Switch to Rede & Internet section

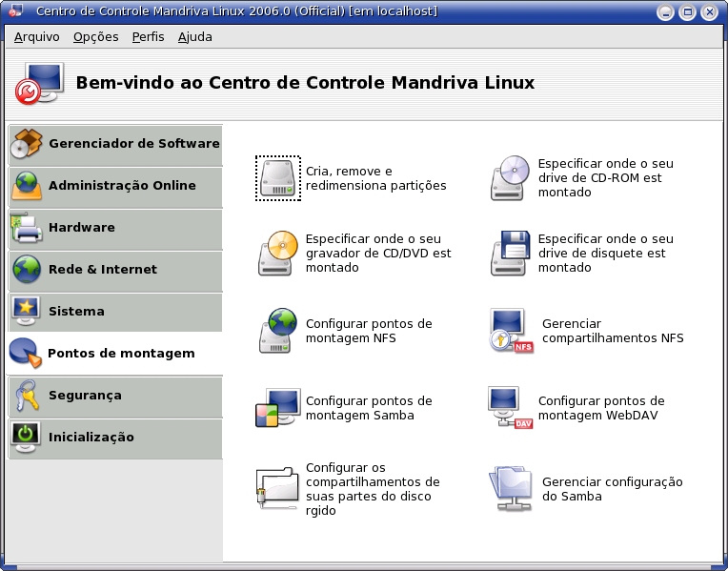pos(115,271)
